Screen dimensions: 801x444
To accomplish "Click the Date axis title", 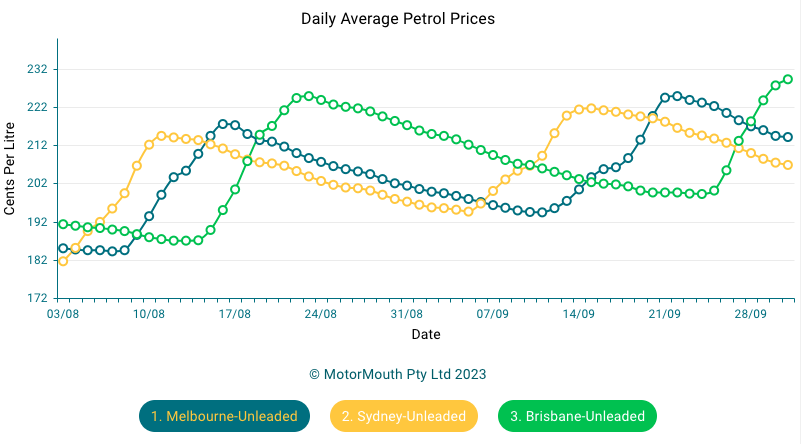I will coord(425,334).
